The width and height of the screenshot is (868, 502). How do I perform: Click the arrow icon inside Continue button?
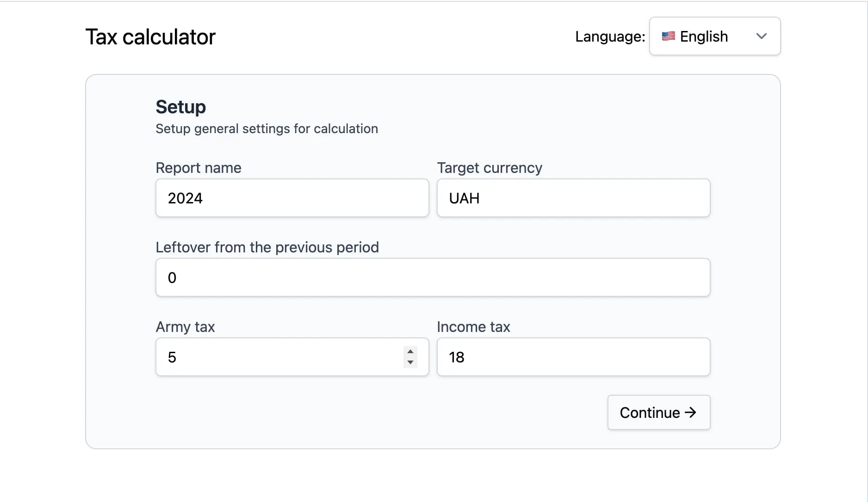[690, 412]
